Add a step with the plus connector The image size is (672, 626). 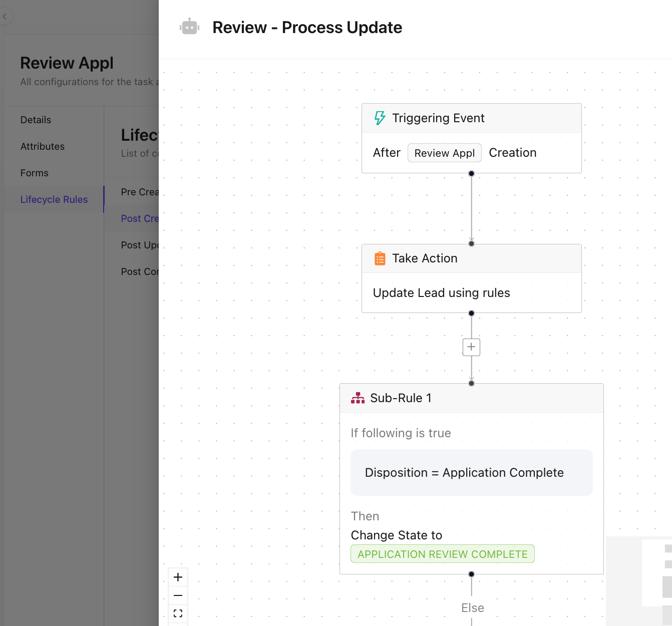tap(471, 347)
